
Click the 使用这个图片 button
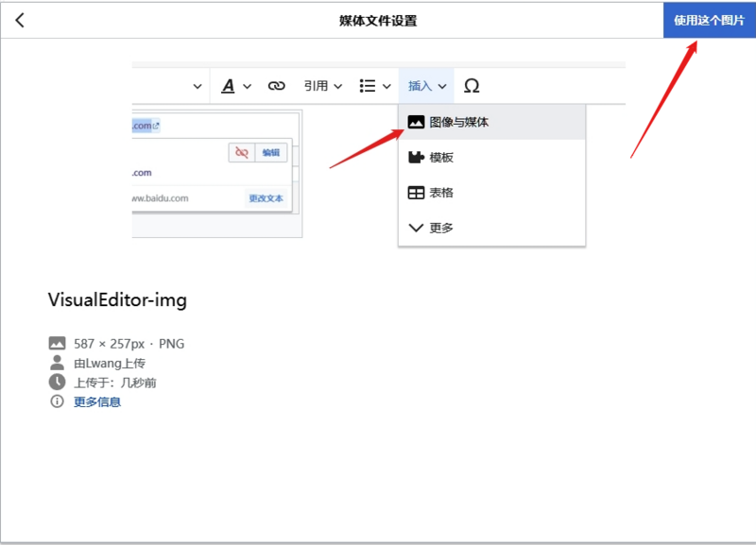709,18
